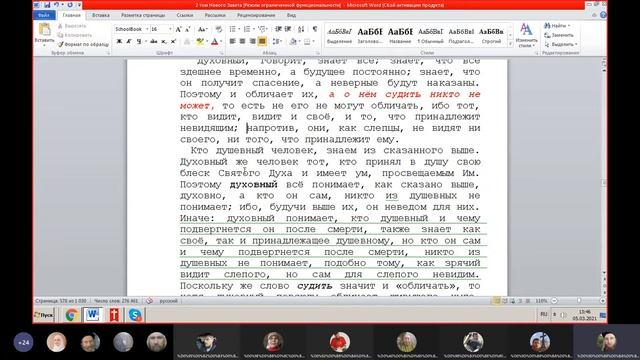
Task: Switch to the Вид (View) tab
Action: tap(291, 15)
